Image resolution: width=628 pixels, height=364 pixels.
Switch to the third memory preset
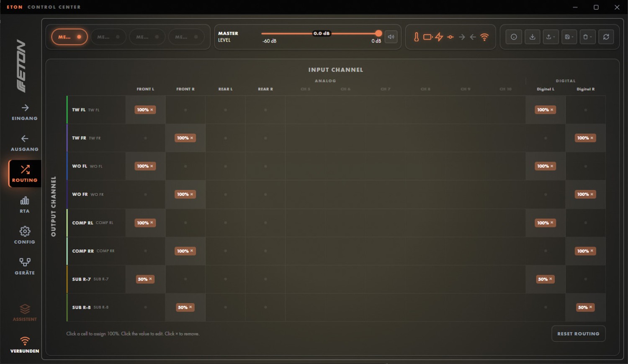pyautogui.click(x=147, y=37)
